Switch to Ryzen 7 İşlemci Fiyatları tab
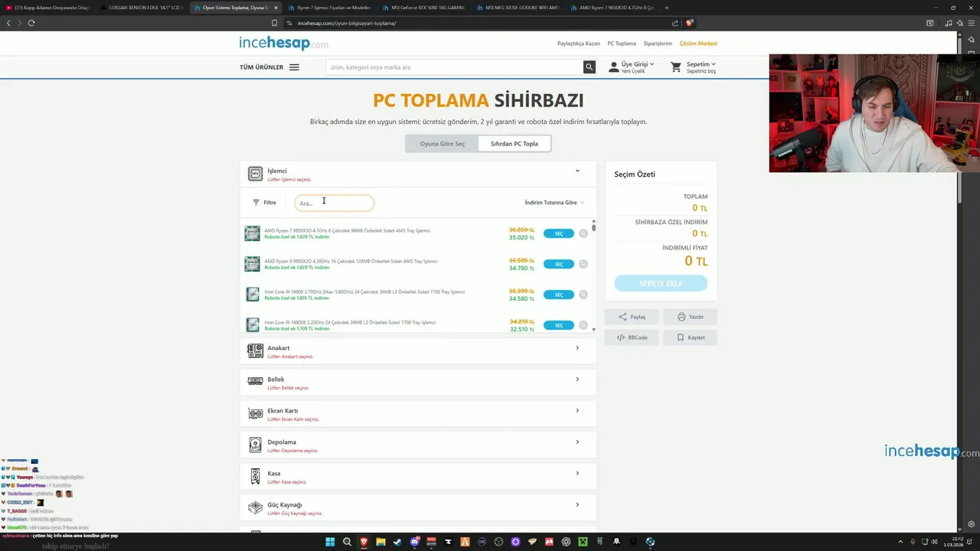The height and width of the screenshot is (551, 980). 329,8
